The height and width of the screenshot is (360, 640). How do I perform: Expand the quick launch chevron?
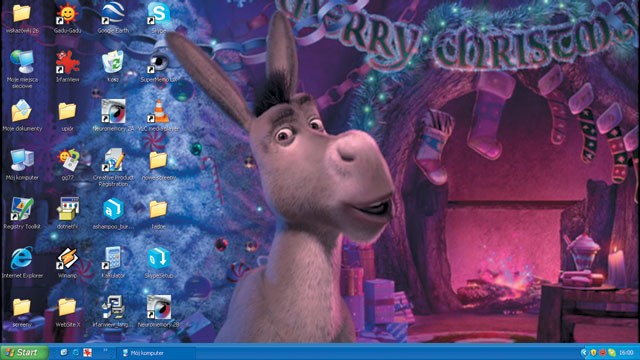pos(106,350)
